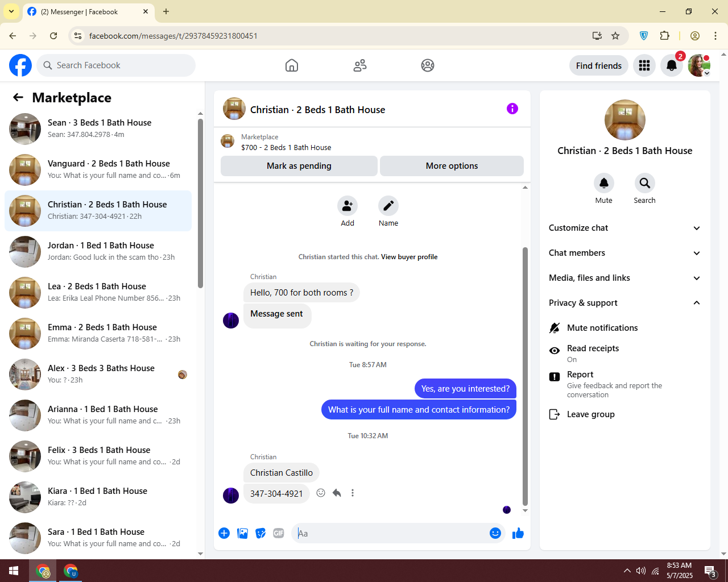The width and height of the screenshot is (728, 582).
Task: Open Alex 3 Beds 3 Baths House chat
Action: (98, 375)
